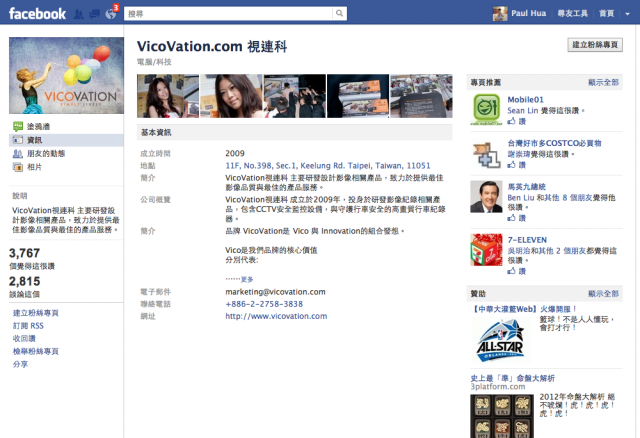Image resolution: width=640 pixels, height=438 pixels.
Task: Click Sean Lin name link
Action: click(522, 111)
